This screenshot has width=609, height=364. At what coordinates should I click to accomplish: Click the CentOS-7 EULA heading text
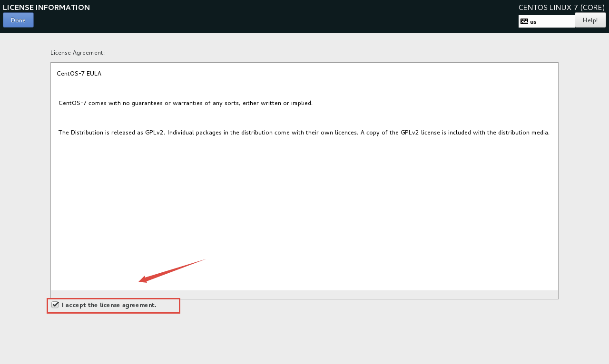coord(79,74)
